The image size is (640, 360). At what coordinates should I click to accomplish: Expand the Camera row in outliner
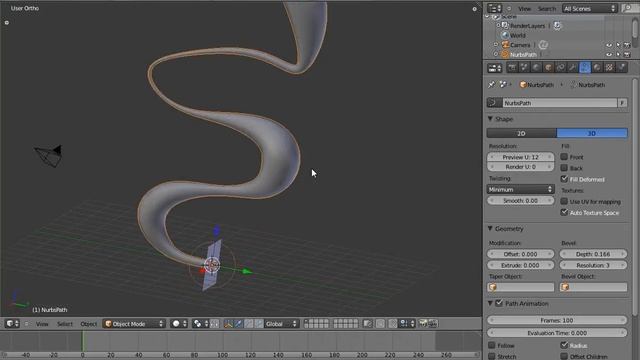(x=496, y=45)
